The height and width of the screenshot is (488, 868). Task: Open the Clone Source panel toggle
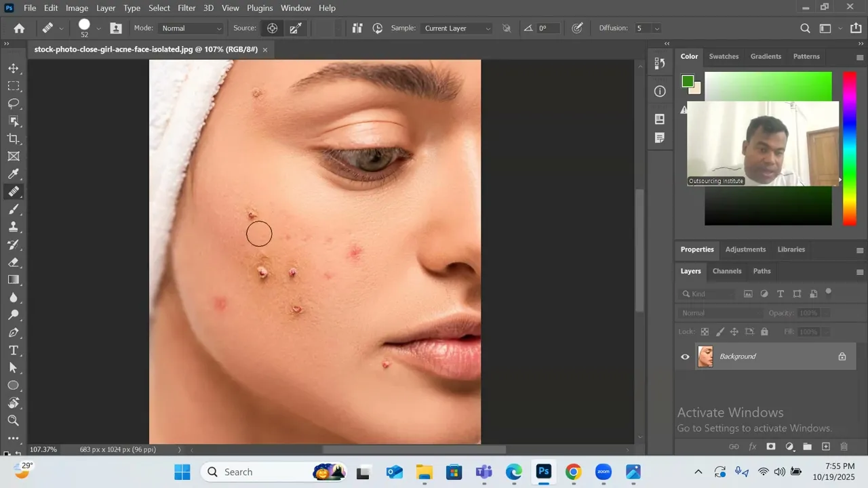click(x=116, y=28)
